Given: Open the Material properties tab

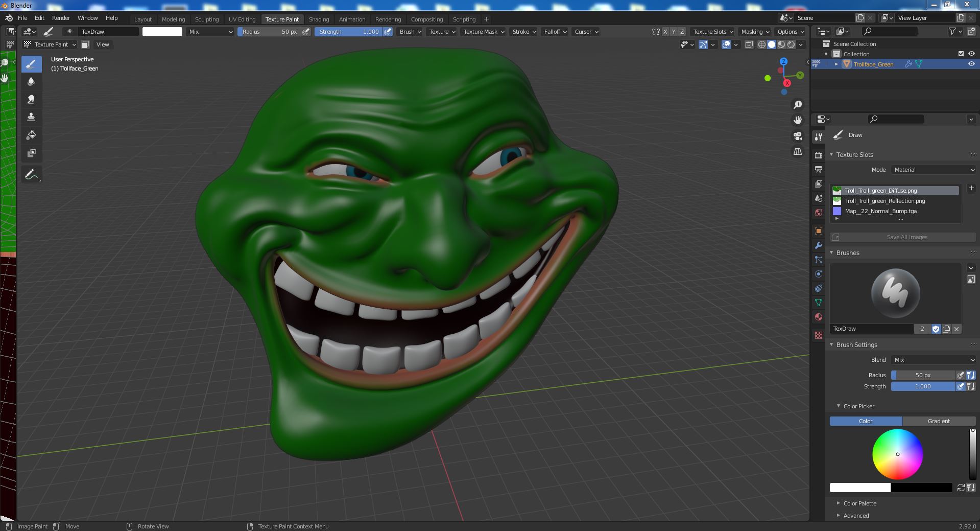Looking at the screenshot, I should click(x=819, y=317).
